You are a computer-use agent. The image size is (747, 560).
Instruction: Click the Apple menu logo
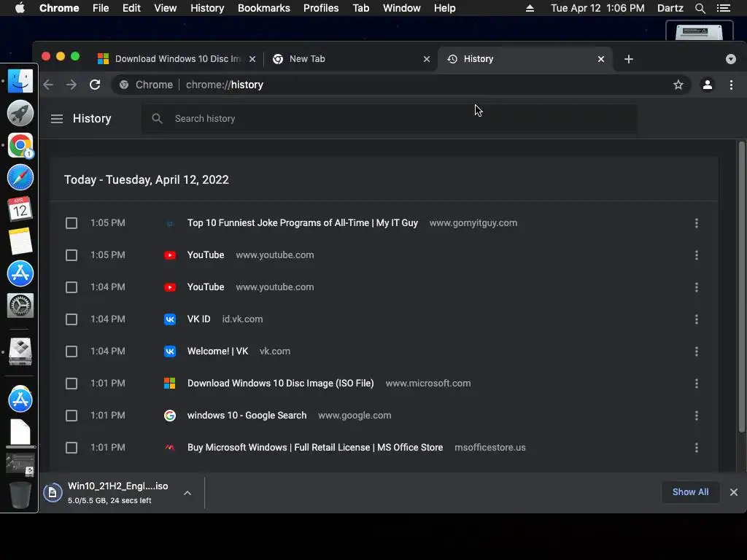tap(20, 8)
